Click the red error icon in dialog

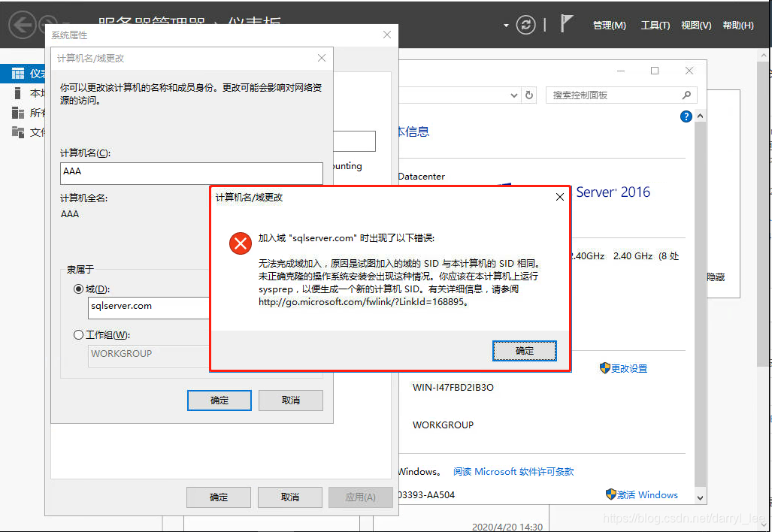(x=241, y=243)
